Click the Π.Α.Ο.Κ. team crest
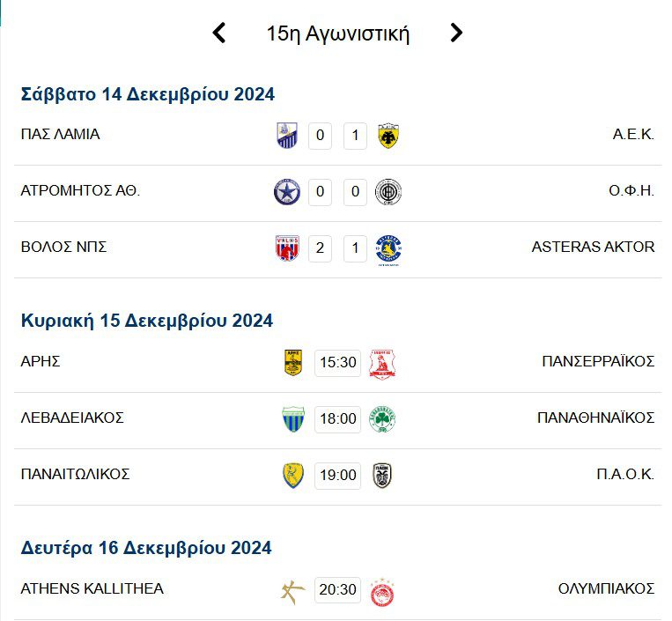This screenshot has height=621, width=672. (x=382, y=475)
